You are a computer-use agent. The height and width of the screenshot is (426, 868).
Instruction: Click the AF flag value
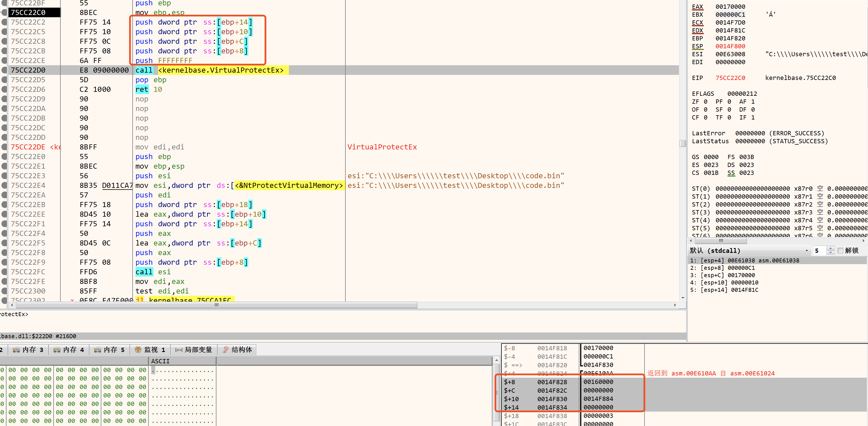coord(753,101)
